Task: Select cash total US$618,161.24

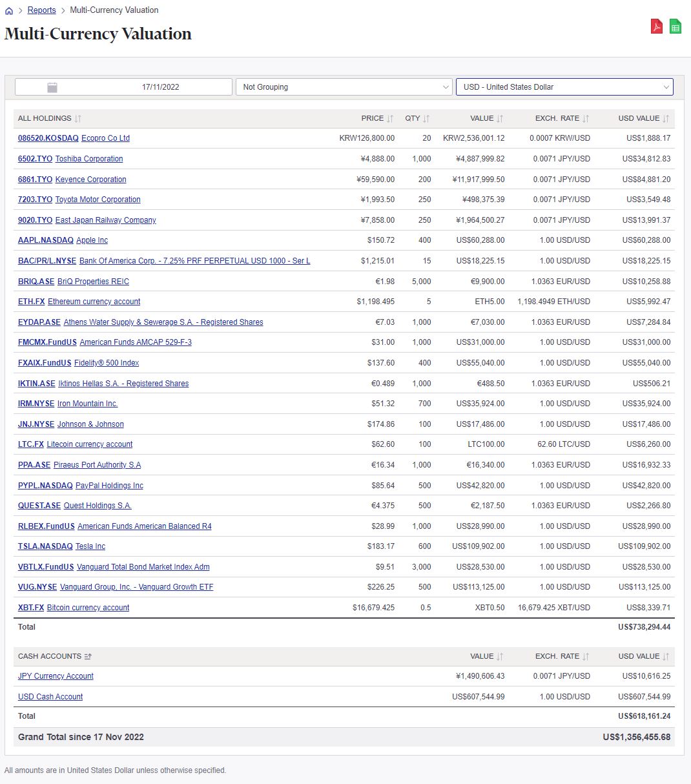Action: tap(644, 716)
